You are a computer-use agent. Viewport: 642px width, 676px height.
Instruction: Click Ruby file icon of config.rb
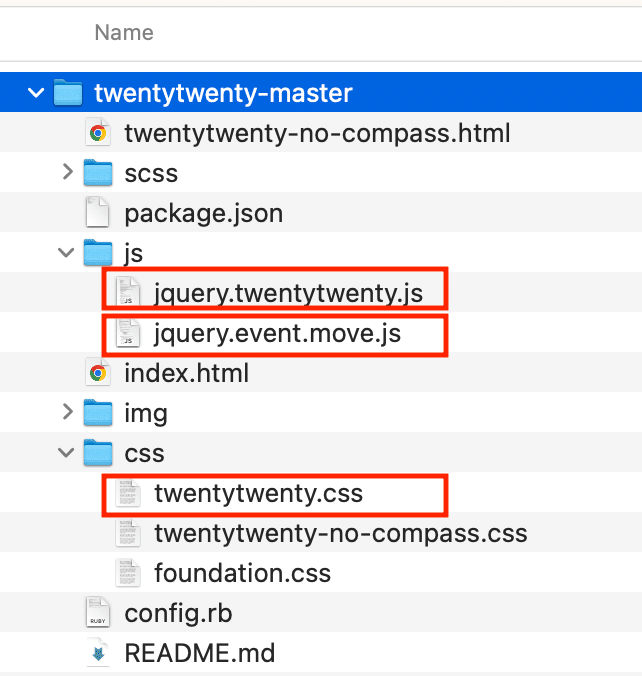pos(97,612)
